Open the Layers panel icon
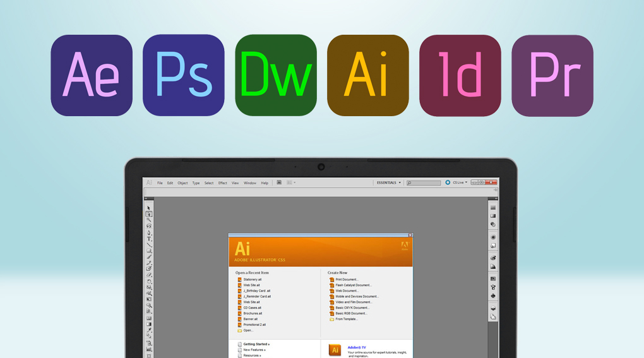Image resolution: width=644 pixels, height=358 pixels. (493, 308)
